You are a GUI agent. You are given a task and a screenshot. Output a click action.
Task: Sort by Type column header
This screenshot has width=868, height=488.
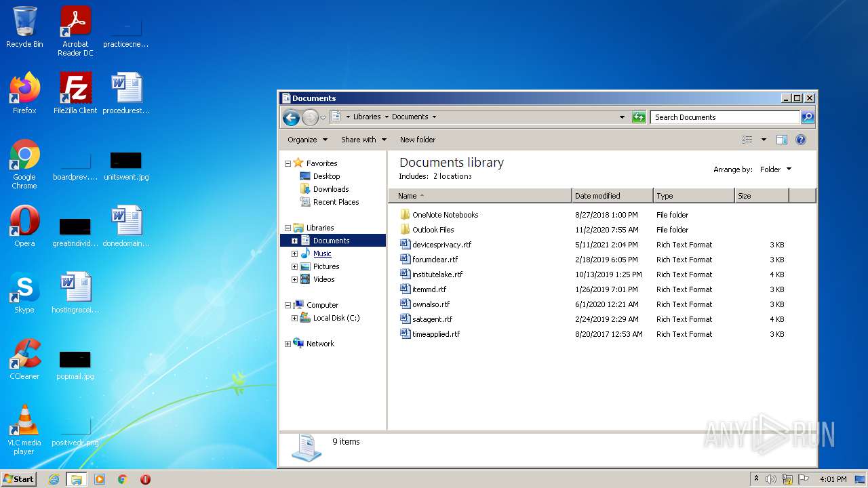coord(694,196)
